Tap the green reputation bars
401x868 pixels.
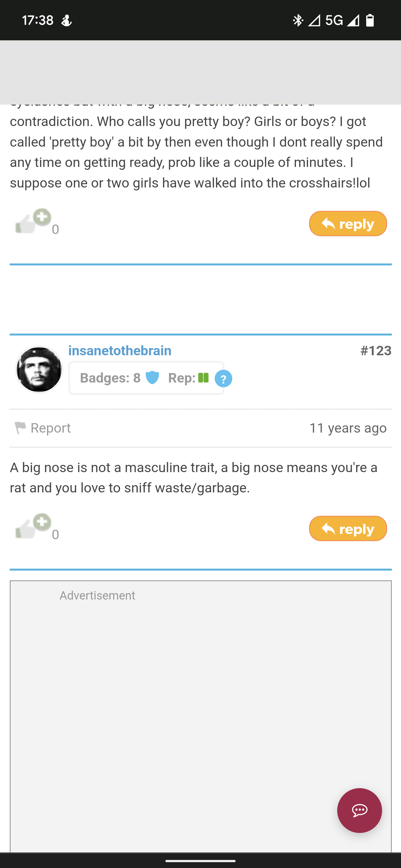point(203,378)
